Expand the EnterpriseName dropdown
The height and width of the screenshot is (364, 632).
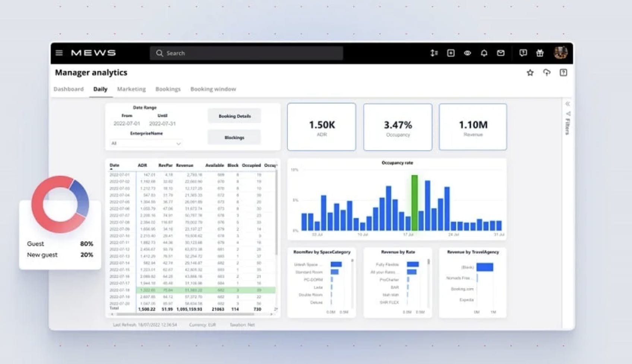[146, 143]
